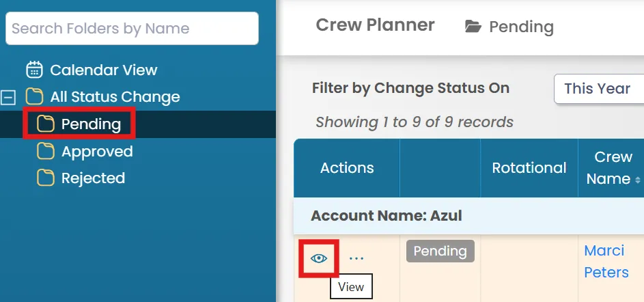Click the Rejected folder icon

[46, 178]
